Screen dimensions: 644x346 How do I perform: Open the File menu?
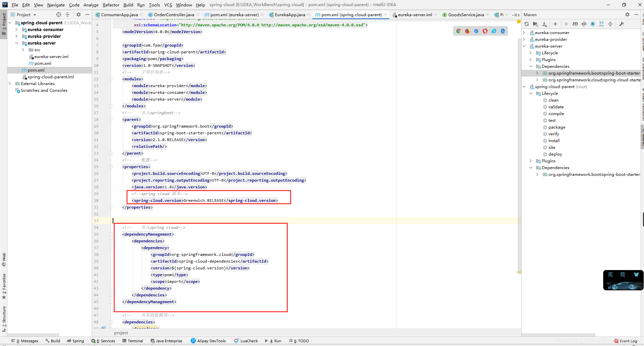[15, 5]
